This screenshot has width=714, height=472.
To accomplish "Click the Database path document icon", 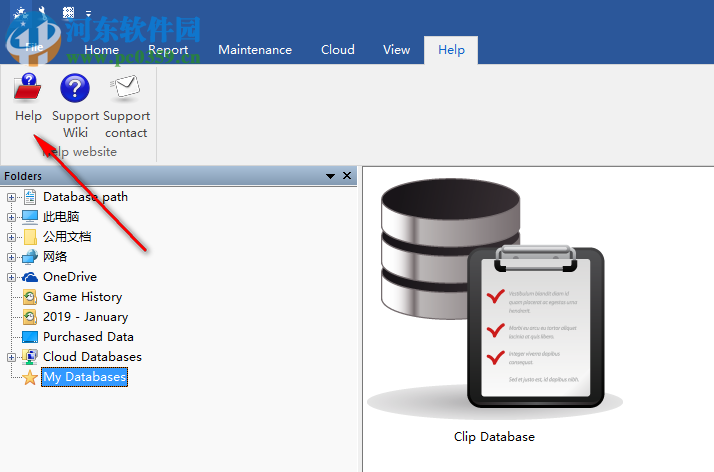I will 30,197.
